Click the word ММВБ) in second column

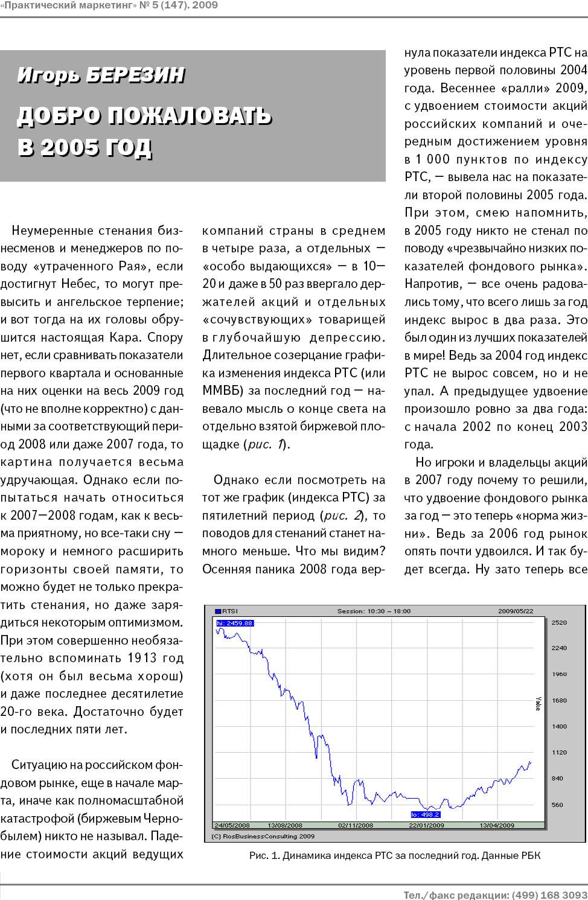[223, 391]
